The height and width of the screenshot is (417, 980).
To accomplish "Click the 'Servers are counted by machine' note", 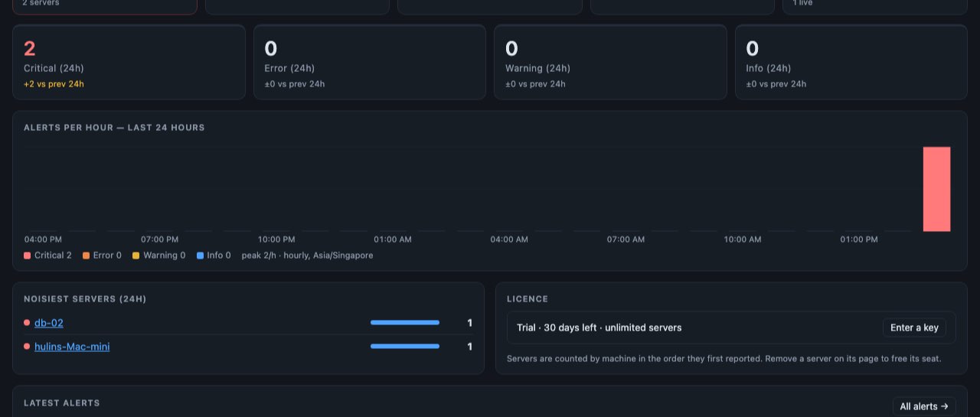I will click(724, 359).
